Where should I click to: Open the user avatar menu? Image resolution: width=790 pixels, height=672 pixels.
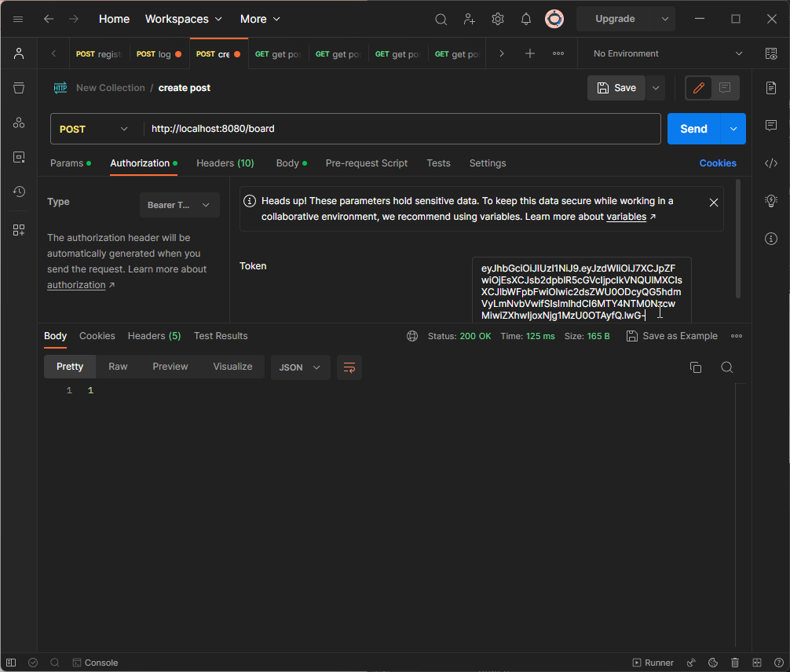point(554,19)
